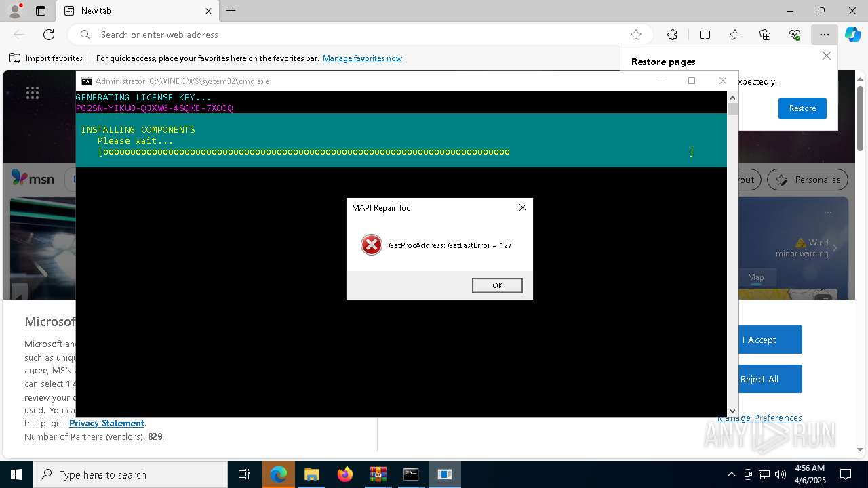This screenshot has height=488, width=868.
Task: Open Edge extensions icon
Action: click(x=672, y=35)
